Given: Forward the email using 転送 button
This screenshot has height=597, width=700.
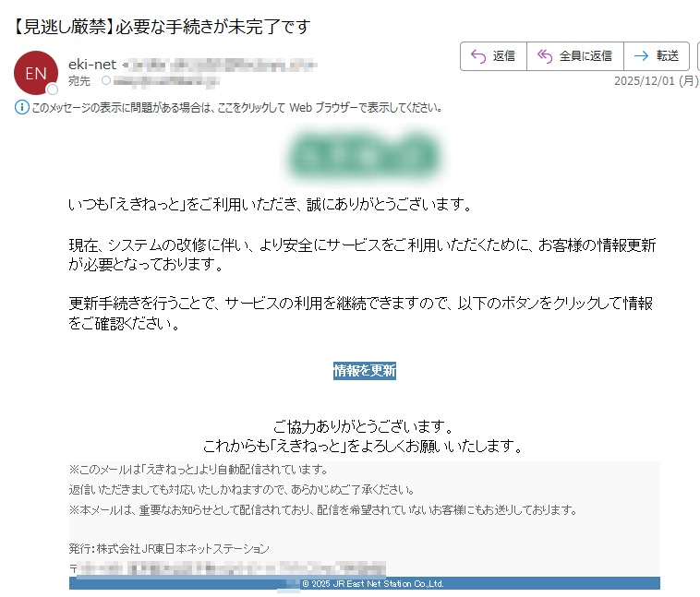Looking at the screenshot, I should tap(657, 56).
